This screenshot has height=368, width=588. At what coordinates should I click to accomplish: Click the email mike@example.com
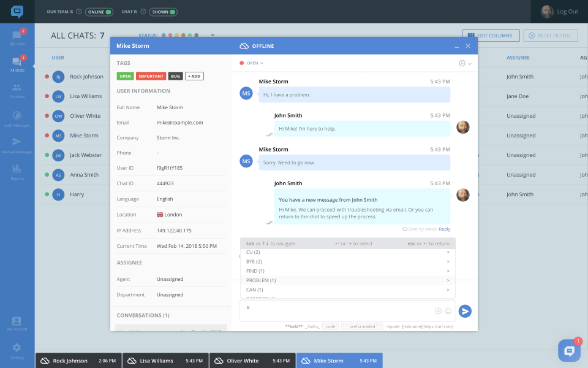pos(179,123)
